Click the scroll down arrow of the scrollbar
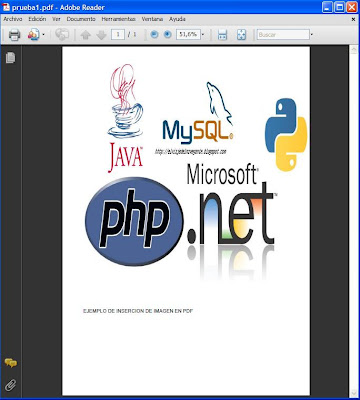 point(353,393)
